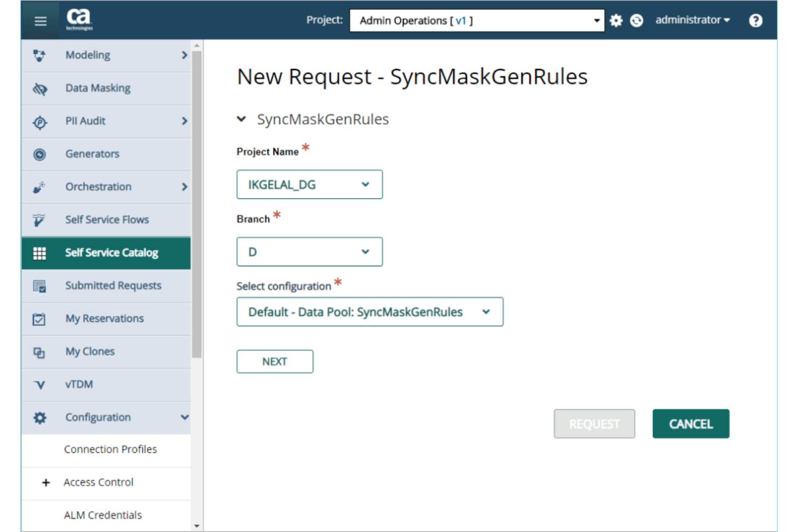
Task: Click the Self Service Flows icon
Action: point(39,220)
